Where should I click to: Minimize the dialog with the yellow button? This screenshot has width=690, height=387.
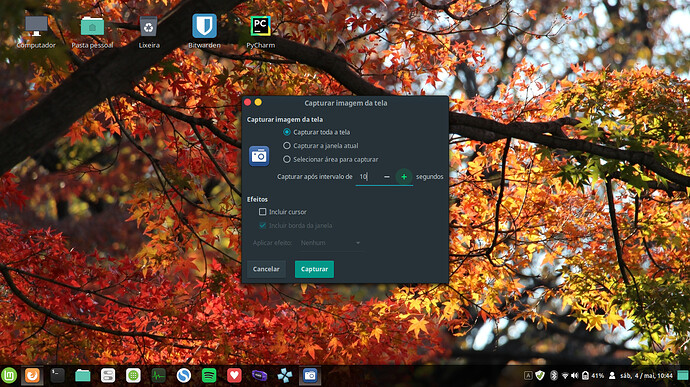click(258, 102)
